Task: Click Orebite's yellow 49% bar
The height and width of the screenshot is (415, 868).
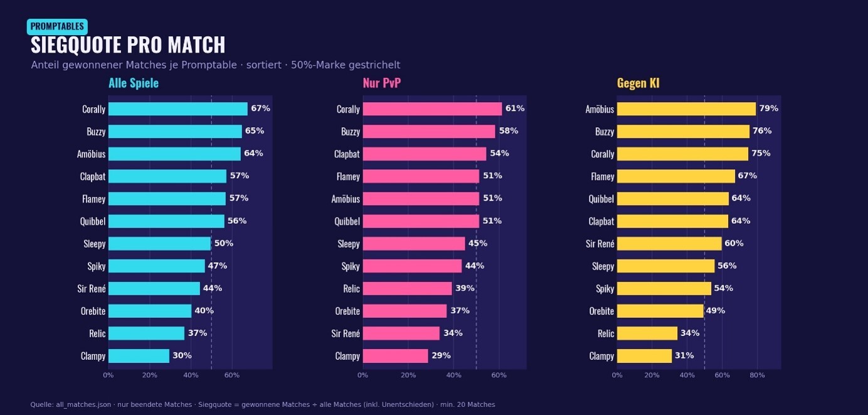Action: coord(660,311)
